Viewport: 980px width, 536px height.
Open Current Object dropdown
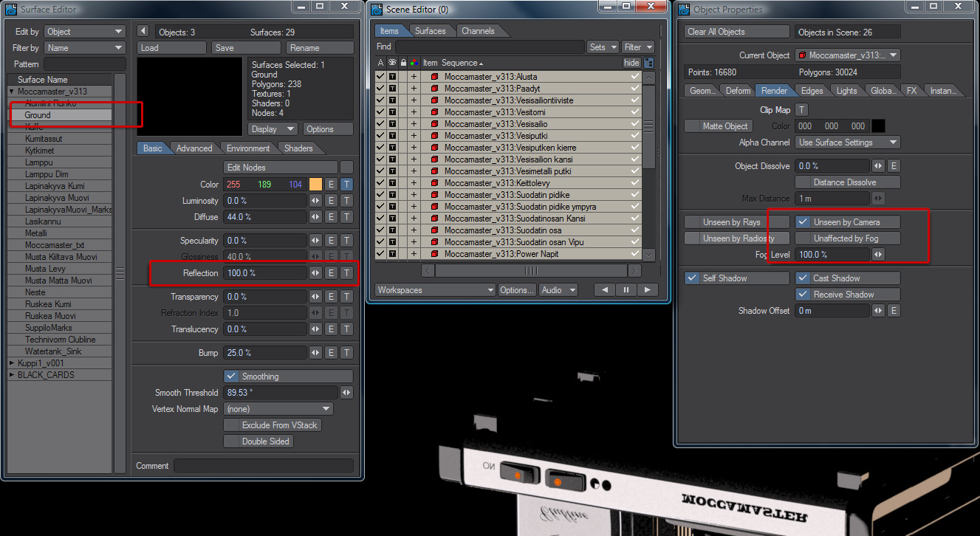847,55
